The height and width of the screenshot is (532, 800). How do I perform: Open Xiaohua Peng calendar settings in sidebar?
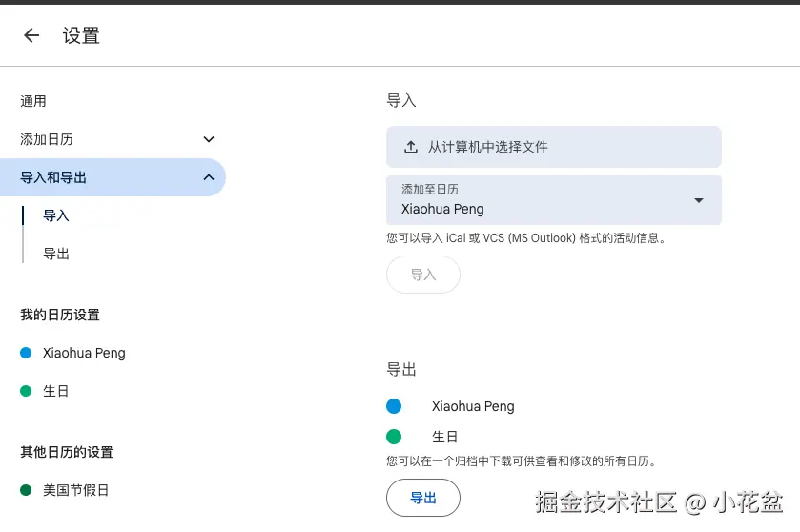coord(84,353)
